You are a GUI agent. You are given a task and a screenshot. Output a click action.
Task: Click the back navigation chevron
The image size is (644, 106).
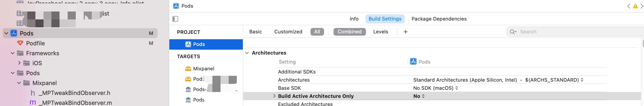pyautogui.click(x=628, y=6)
